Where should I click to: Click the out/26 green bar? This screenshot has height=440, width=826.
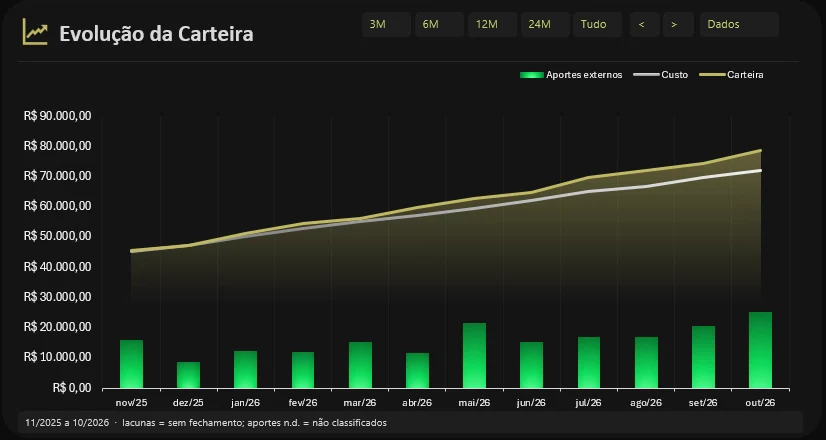tap(760, 350)
